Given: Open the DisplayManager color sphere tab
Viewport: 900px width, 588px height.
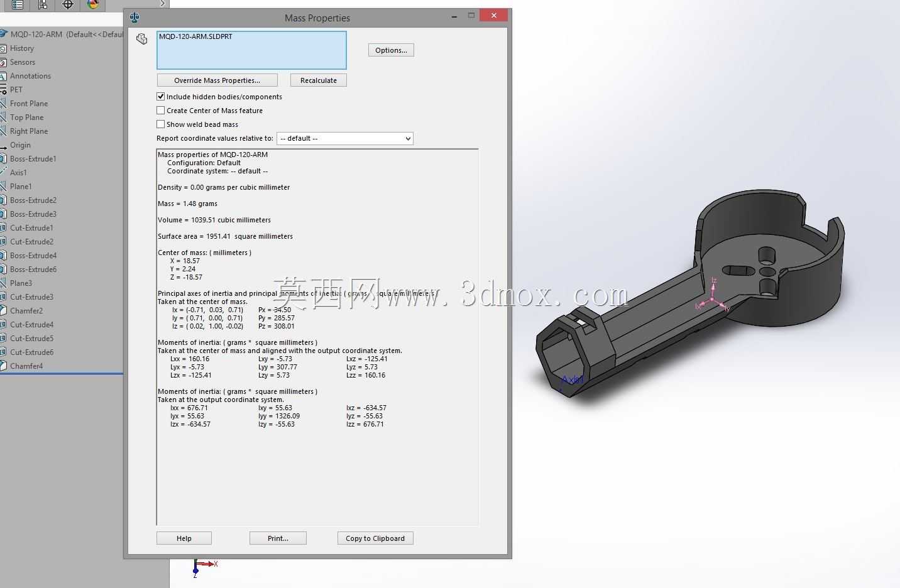Looking at the screenshot, I should [93, 4].
